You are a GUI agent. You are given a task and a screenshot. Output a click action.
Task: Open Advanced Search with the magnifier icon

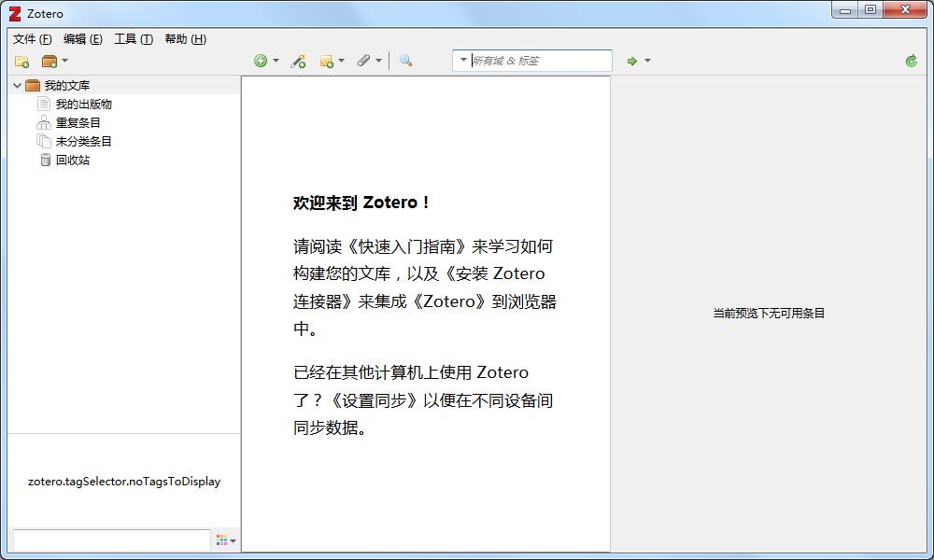tap(404, 60)
